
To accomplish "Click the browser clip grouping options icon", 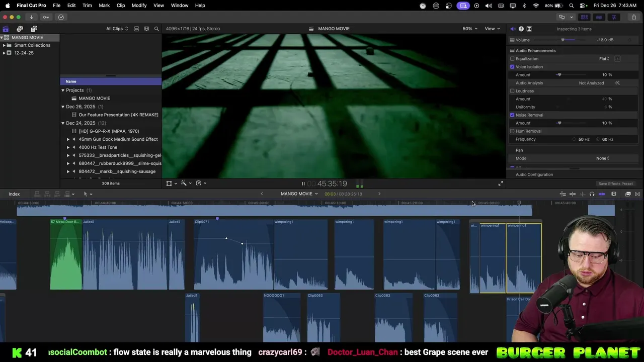I will [x=146, y=29].
